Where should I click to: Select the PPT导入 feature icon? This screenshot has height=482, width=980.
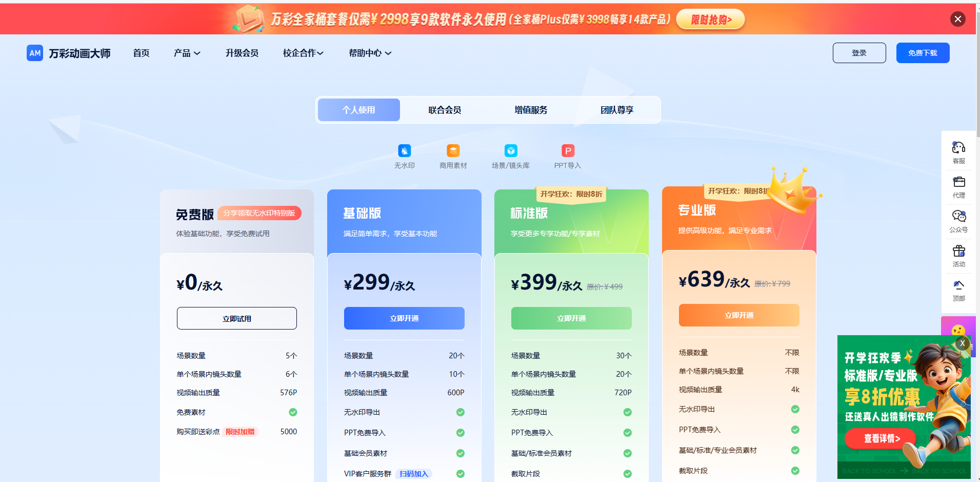click(x=568, y=150)
